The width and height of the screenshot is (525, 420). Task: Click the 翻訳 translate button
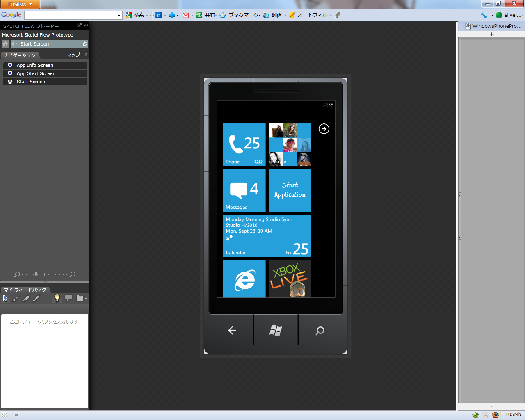(x=273, y=15)
